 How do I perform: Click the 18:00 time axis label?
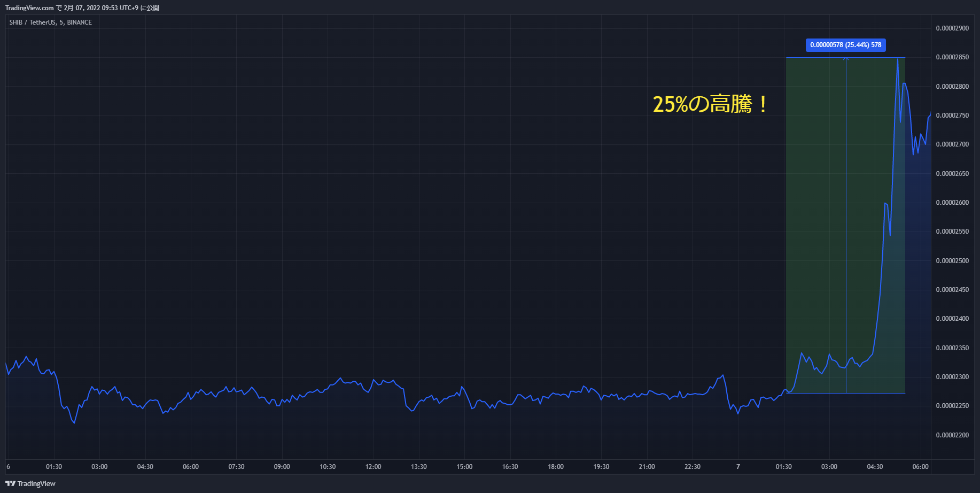click(556, 467)
